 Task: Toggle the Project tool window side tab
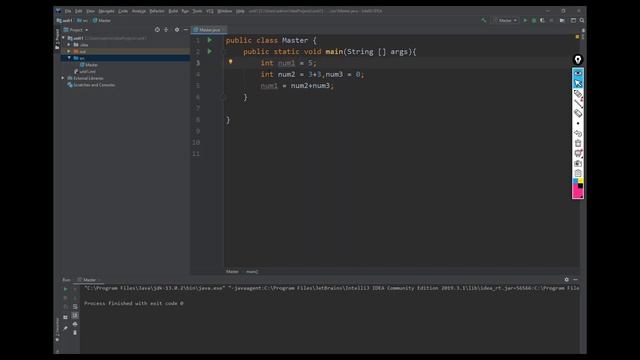click(57, 40)
